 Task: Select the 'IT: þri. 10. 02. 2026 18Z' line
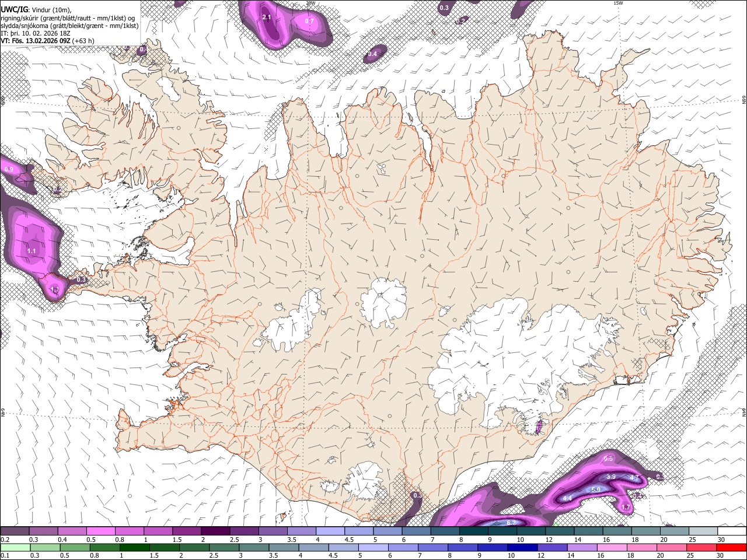pyautogui.click(x=36, y=33)
